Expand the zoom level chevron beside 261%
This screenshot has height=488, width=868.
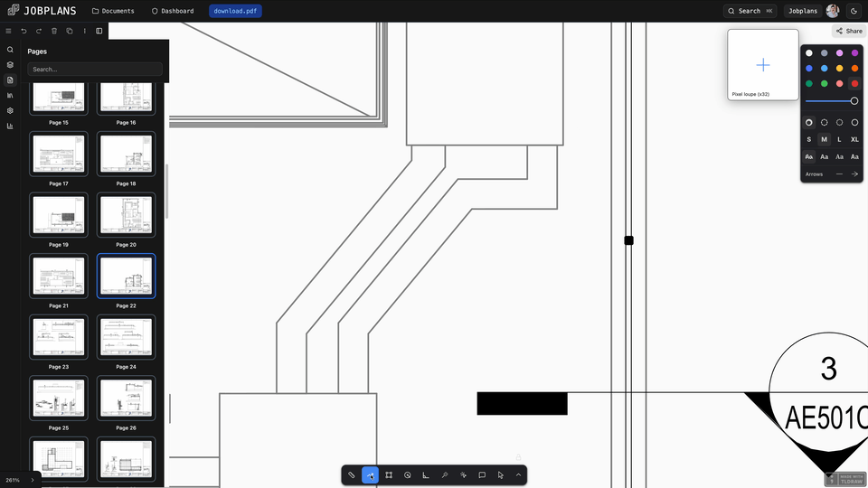(33, 480)
